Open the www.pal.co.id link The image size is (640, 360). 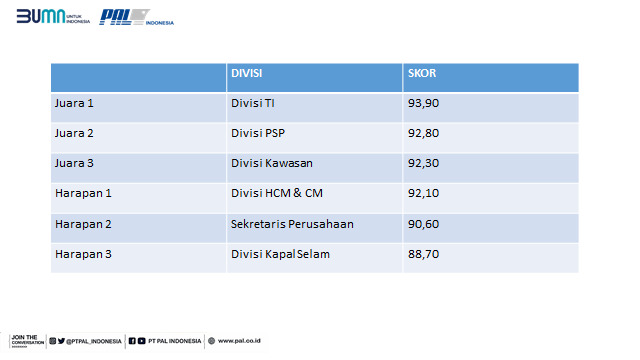(239, 341)
